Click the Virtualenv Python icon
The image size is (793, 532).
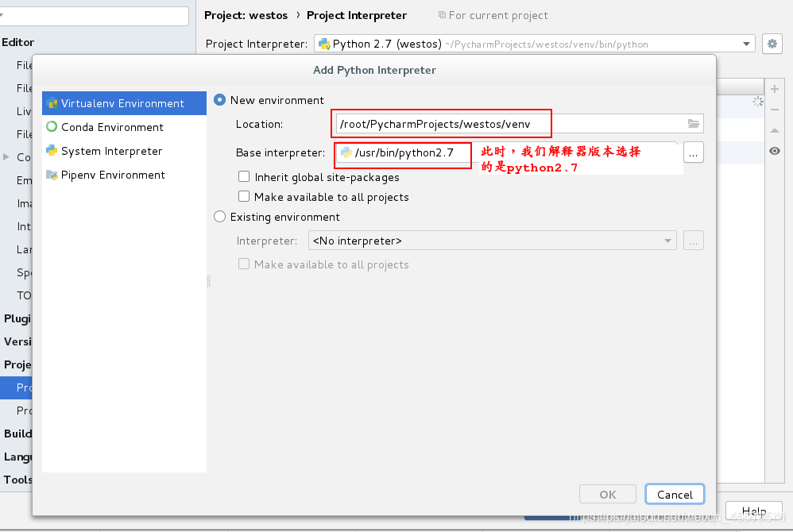(x=52, y=103)
